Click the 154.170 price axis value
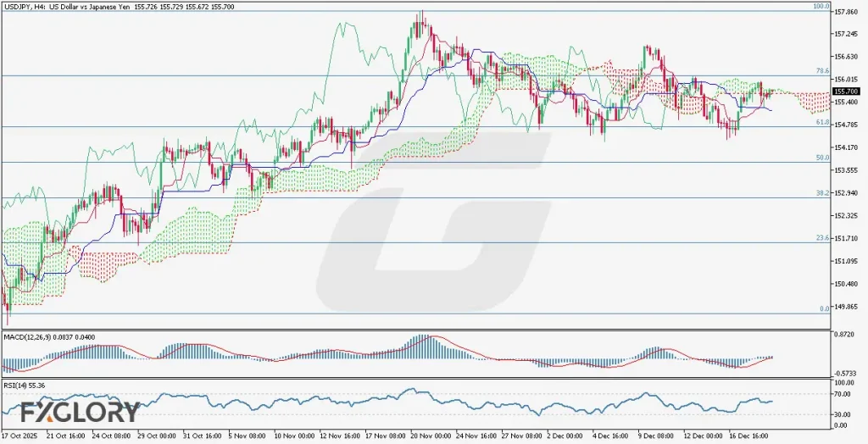 (845, 147)
